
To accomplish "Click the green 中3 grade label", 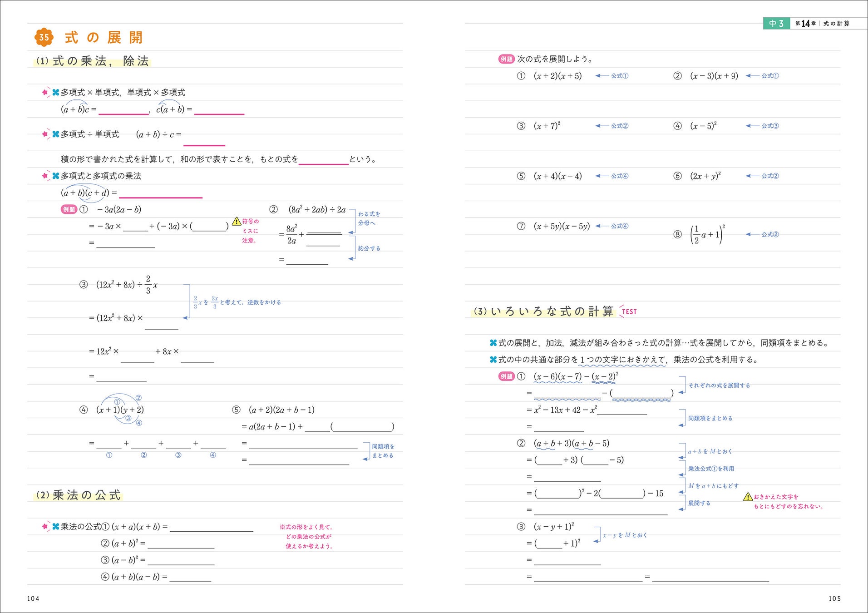I will 776,23.
